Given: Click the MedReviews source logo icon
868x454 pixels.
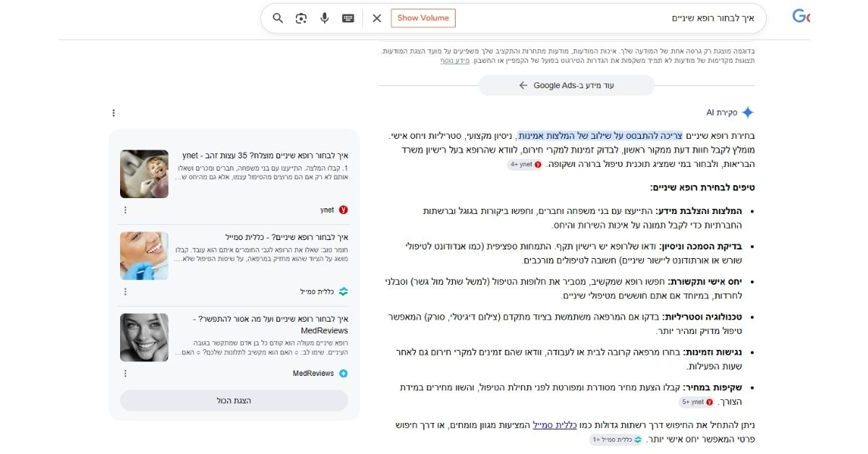Looking at the screenshot, I should [344, 373].
